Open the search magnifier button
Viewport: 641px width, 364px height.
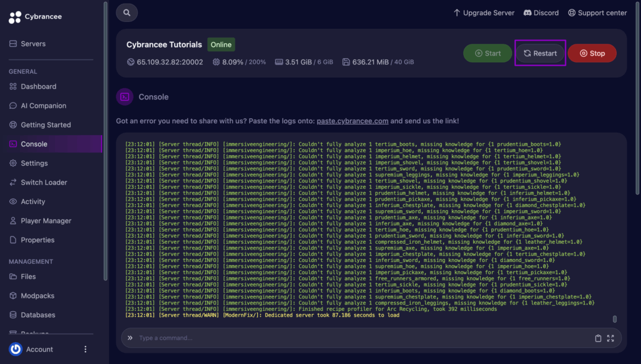pos(126,13)
